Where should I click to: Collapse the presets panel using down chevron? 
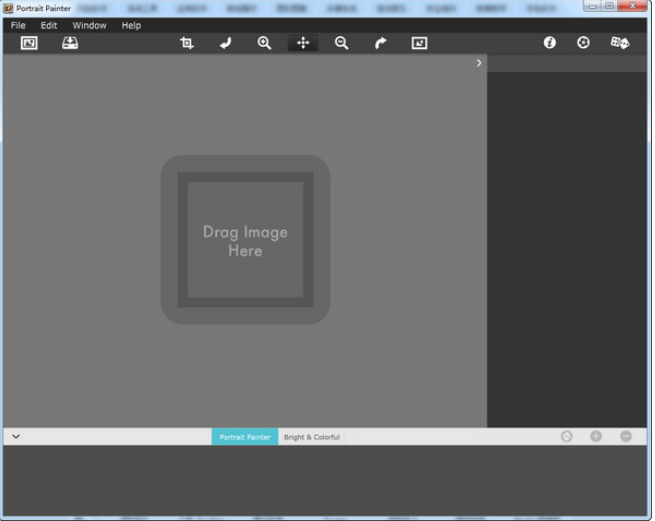16,437
